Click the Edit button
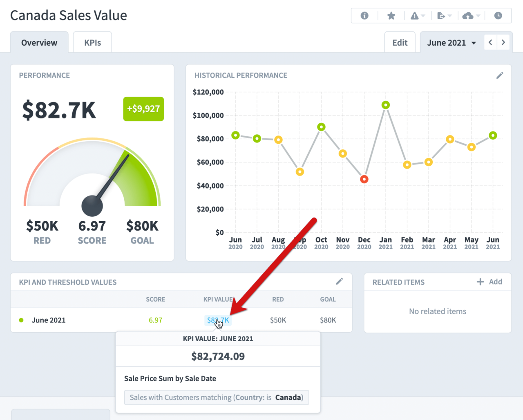 (x=400, y=42)
